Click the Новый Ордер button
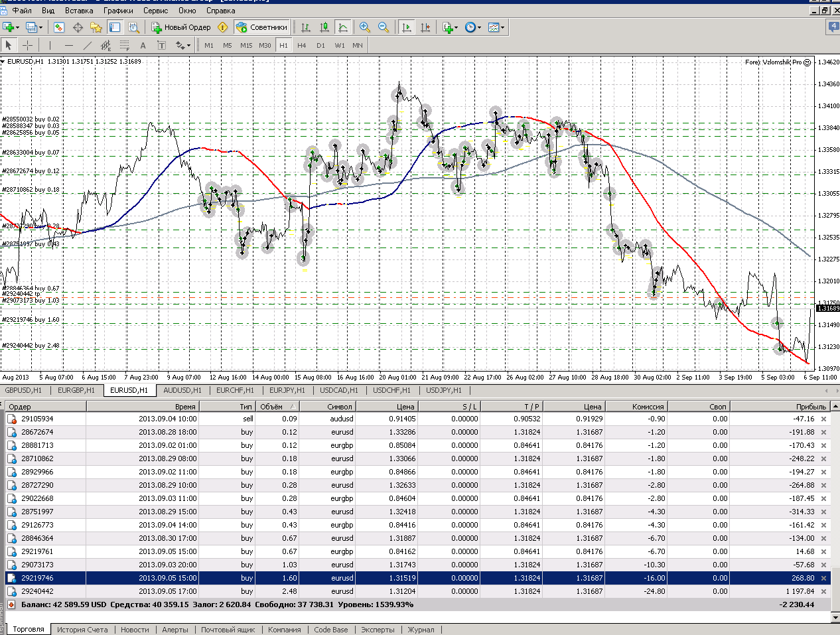Viewport: 840px width, 635px height. pyautogui.click(x=181, y=27)
